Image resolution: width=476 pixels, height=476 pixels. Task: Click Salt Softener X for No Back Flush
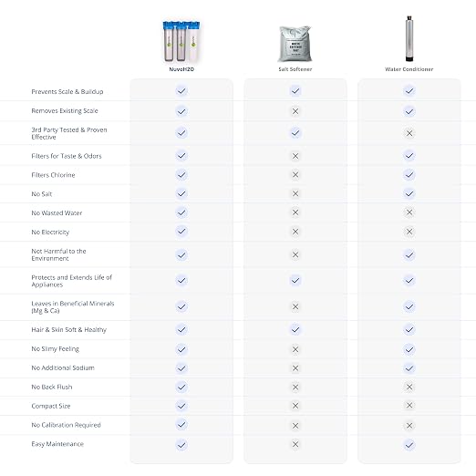tap(295, 387)
